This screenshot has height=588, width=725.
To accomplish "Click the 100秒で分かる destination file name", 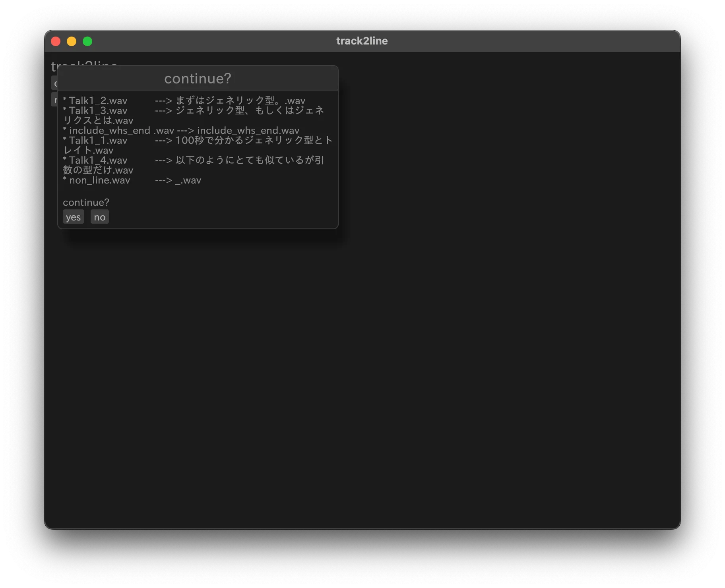I will pyautogui.click(x=254, y=140).
